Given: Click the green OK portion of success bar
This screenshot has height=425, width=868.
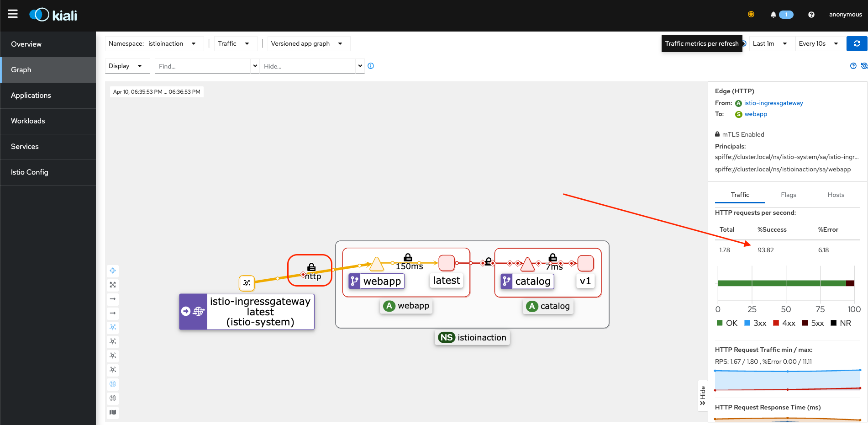Looking at the screenshot, I should (782, 283).
